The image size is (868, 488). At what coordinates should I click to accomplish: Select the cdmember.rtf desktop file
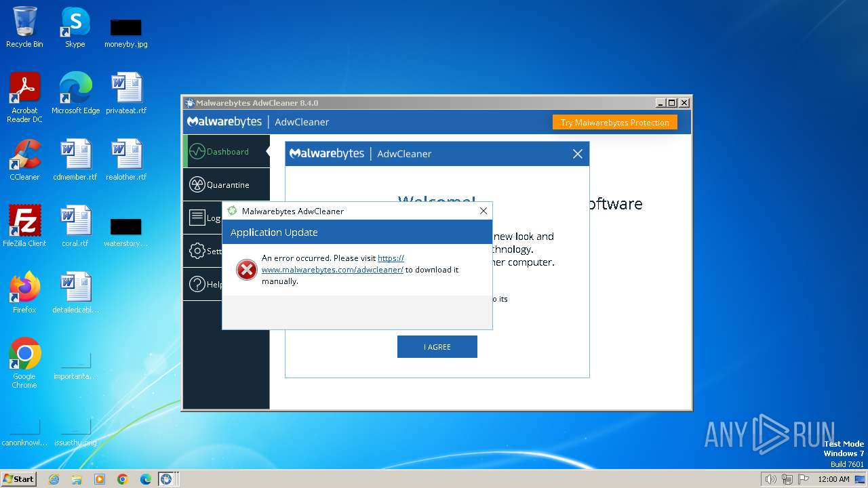[75, 160]
